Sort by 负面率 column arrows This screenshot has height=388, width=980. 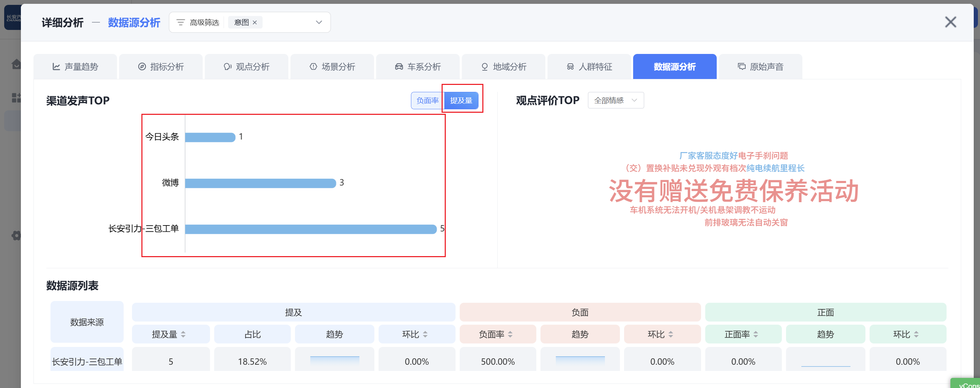point(510,334)
